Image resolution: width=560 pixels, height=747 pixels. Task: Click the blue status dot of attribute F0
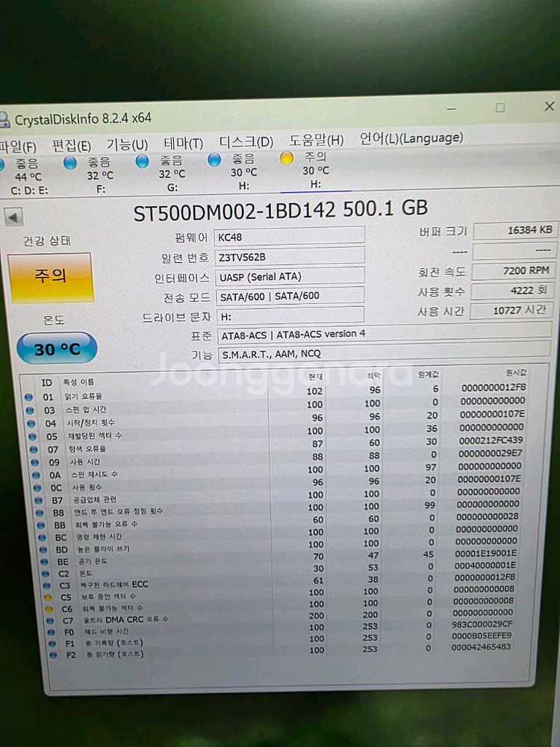pos(51,633)
